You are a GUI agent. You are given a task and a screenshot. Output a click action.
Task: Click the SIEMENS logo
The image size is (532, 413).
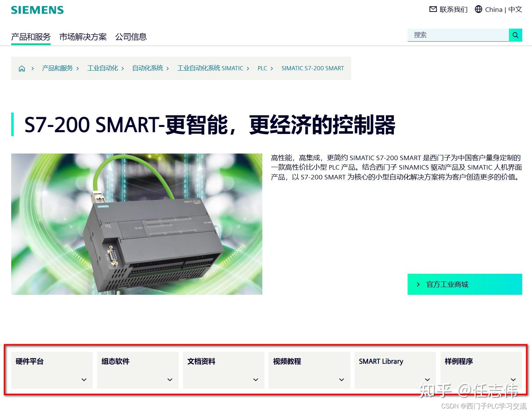pyautogui.click(x=37, y=9)
